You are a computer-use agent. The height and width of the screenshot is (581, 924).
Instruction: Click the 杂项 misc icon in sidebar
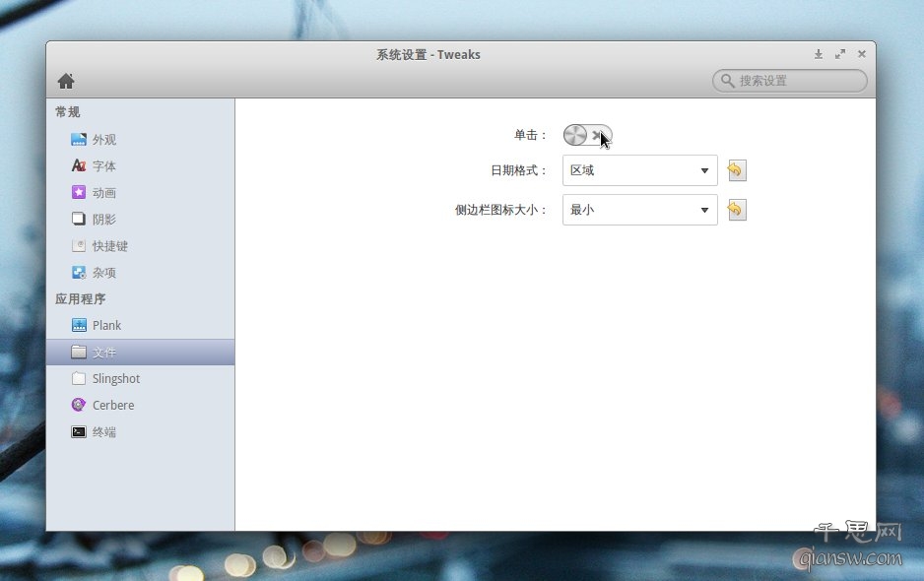[x=79, y=272]
